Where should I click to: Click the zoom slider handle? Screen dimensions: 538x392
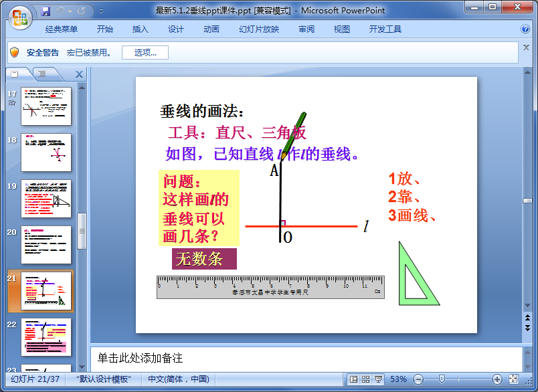pyautogui.click(x=442, y=379)
